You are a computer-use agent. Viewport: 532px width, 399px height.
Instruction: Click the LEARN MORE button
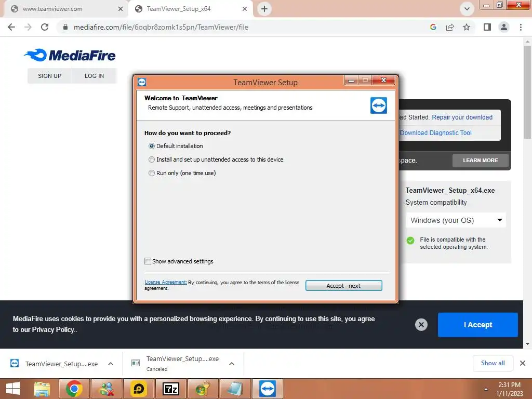pyautogui.click(x=481, y=160)
